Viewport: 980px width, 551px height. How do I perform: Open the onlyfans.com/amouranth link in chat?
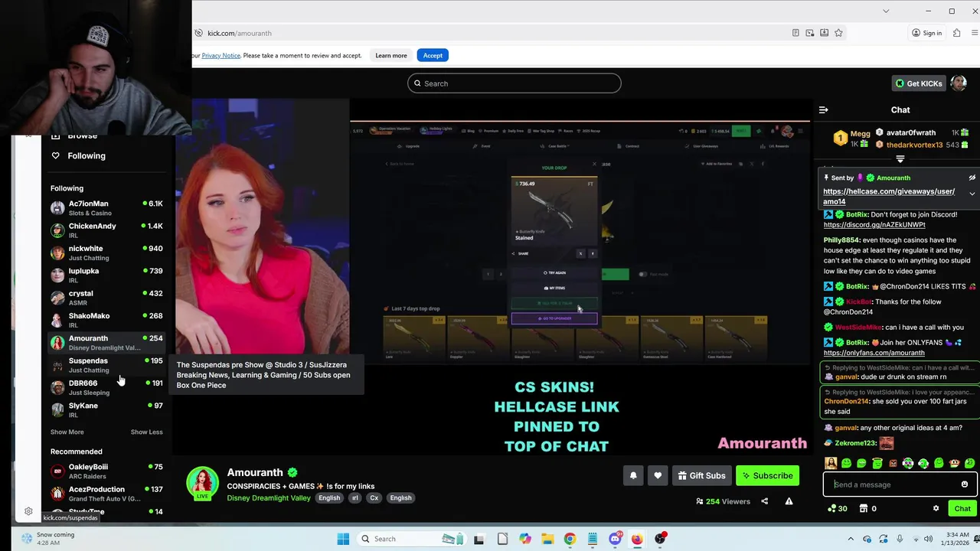pyautogui.click(x=874, y=353)
